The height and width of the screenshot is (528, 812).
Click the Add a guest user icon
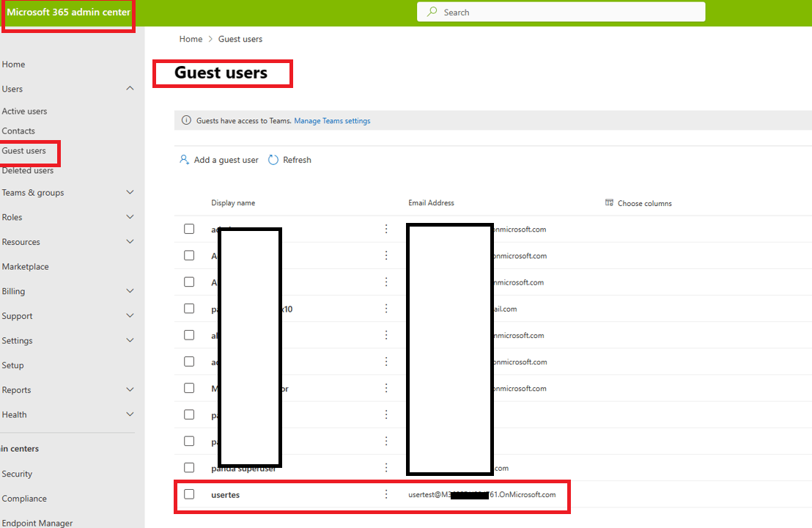coord(184,160)
